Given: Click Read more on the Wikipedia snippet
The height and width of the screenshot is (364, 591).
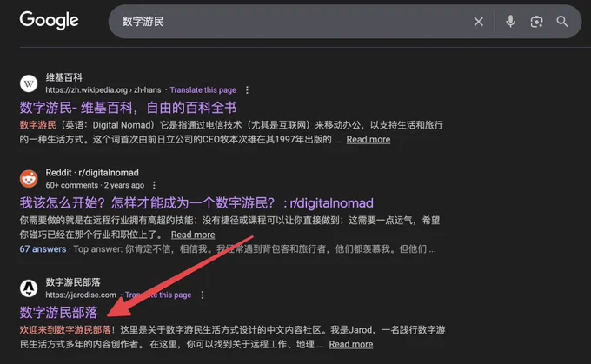Looking at the screenshot, I should [x=369, y=139].
